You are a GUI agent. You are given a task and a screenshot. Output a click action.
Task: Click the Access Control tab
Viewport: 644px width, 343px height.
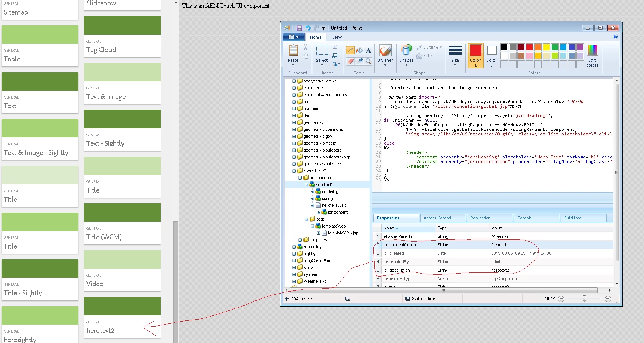pyautogui.click(x=443, y=218)
